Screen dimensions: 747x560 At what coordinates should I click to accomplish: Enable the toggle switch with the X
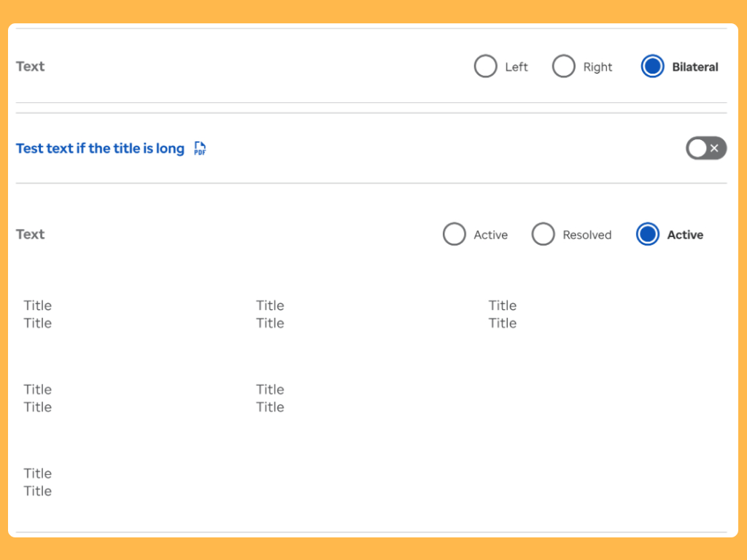click(x=705, y=149)
